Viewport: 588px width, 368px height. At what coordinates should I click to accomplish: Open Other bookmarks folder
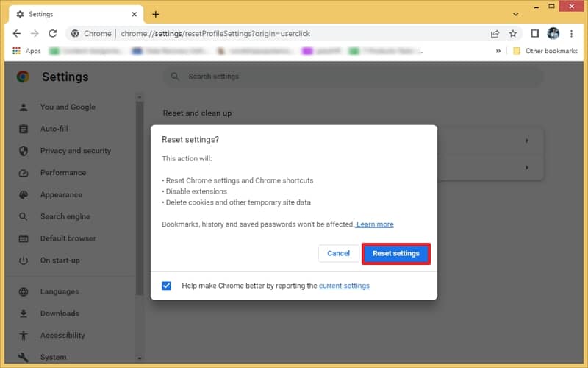click(545, 51)
